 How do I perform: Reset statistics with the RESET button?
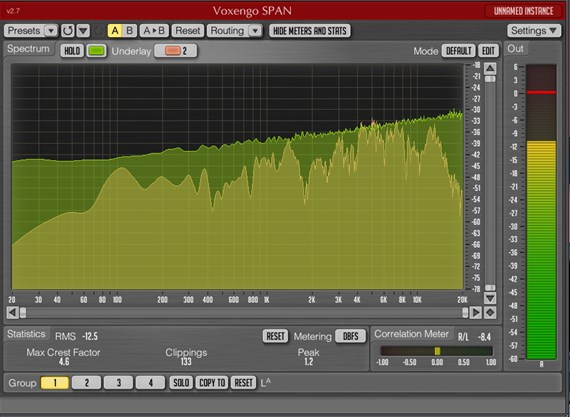point(275,336)
